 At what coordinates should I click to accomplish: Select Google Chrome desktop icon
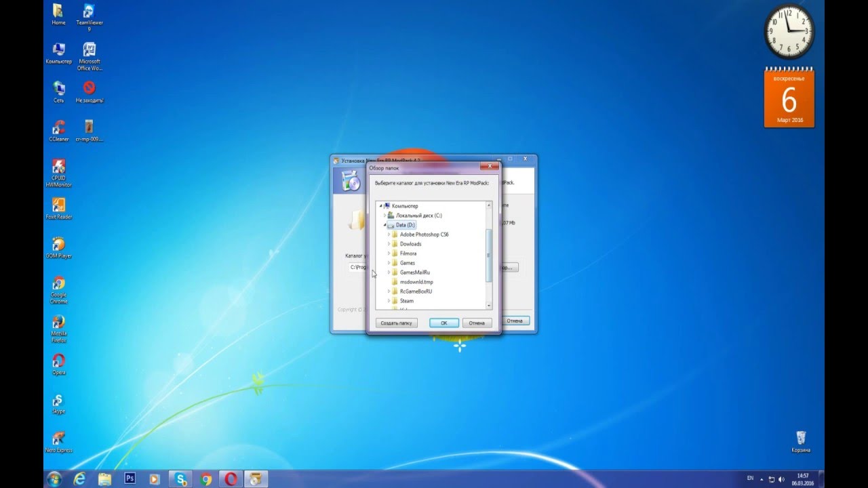coord(59,290)
